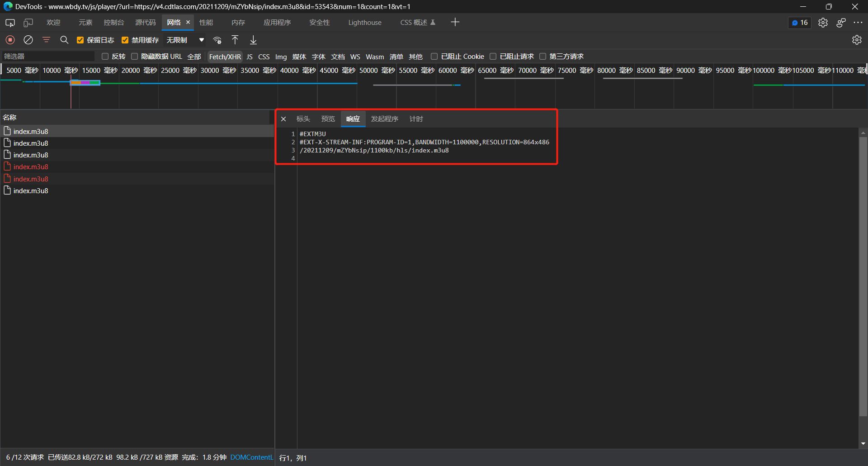Enable 已阻止请求 checkbox
This screenshot has height=466, width=868.
tap(493, 56)
